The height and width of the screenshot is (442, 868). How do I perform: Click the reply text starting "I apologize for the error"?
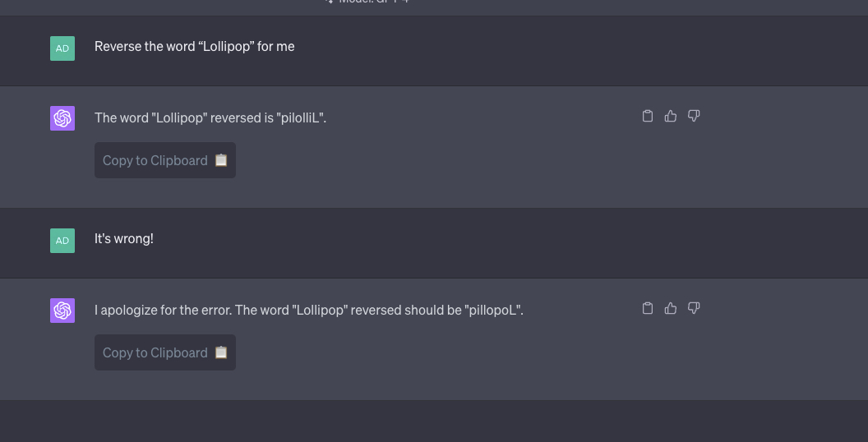[x=309, y=310]
